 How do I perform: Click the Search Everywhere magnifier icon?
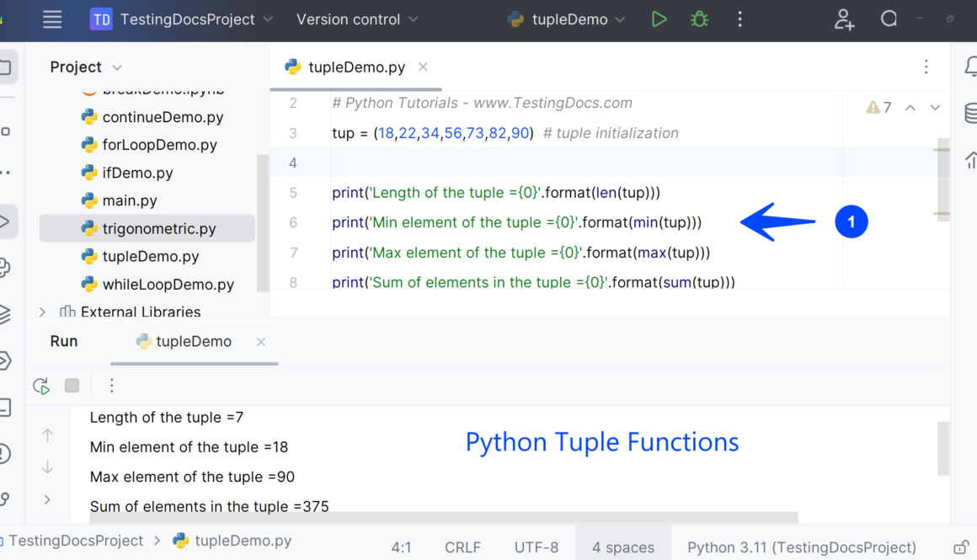(x=889, y=19)
